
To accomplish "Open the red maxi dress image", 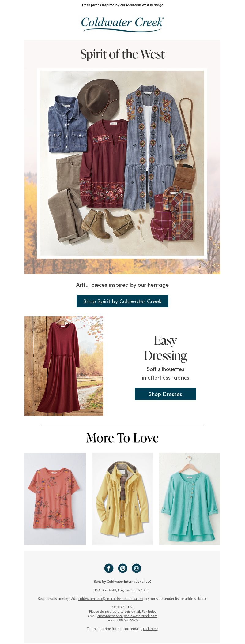I will [64, 366].
